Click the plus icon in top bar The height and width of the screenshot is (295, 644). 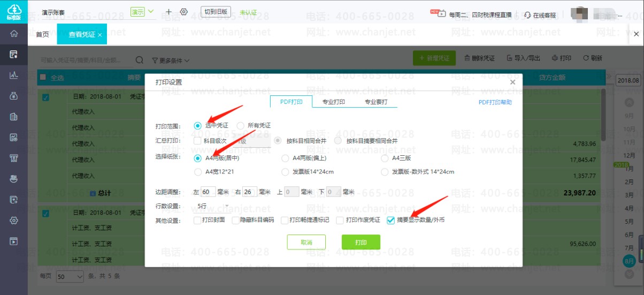click(x=169, y=12)
